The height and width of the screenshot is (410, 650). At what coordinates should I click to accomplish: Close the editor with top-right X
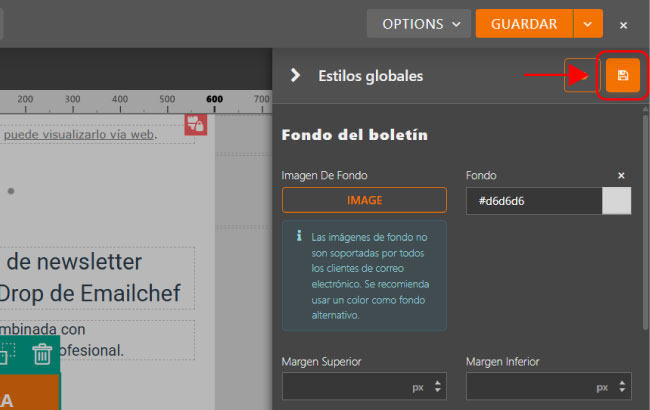(x=624, y=24)
